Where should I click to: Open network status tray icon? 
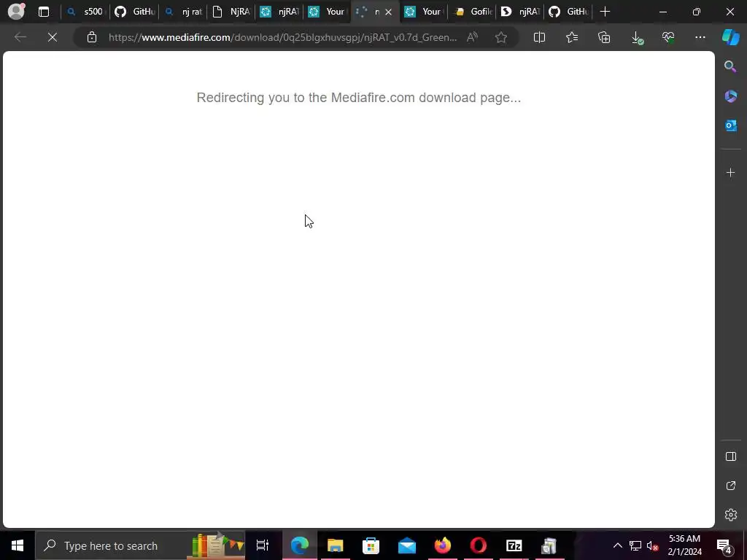coord(635,545)
